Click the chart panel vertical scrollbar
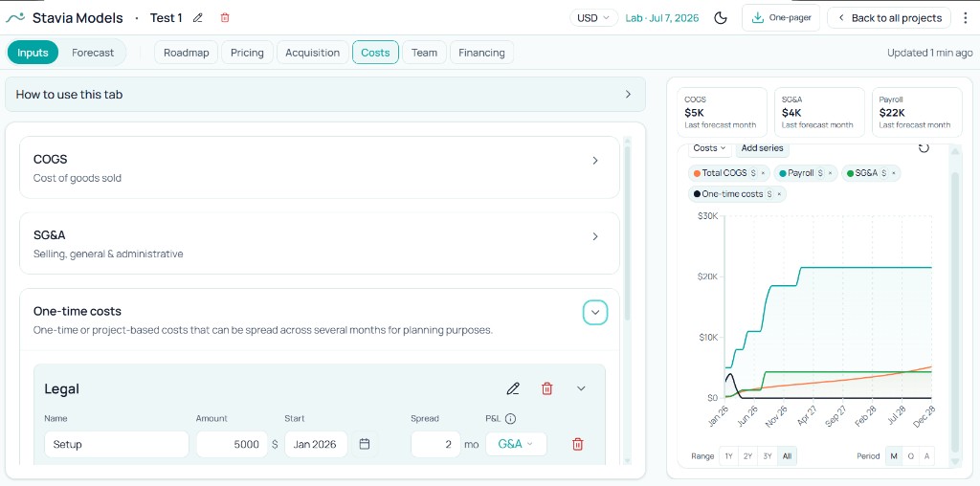The image size is (980, 486). (x=955, y=311)
